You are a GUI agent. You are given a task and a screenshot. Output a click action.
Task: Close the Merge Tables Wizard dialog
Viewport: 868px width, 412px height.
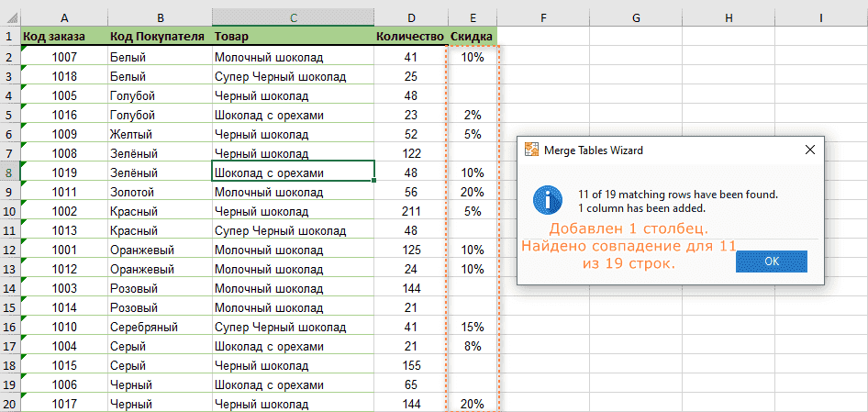coord(810,150)
